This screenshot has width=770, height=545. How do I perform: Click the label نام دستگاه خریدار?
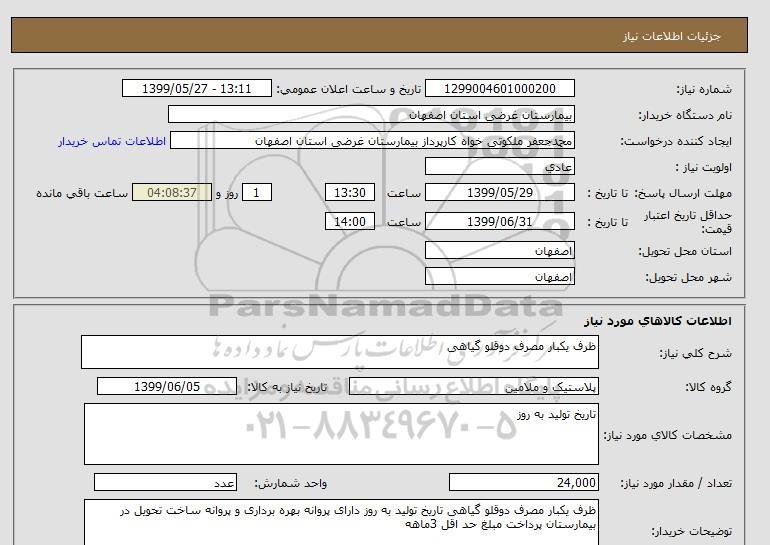pos(685,115)
